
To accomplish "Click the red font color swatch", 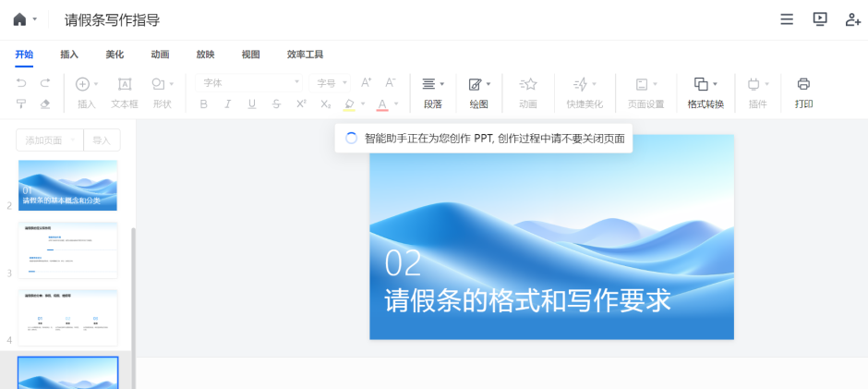I will pyautogui.click(x=382, y=103).
